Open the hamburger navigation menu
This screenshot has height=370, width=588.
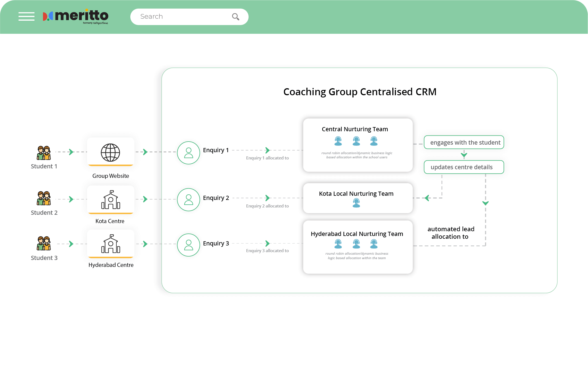[x=27, y=16]
